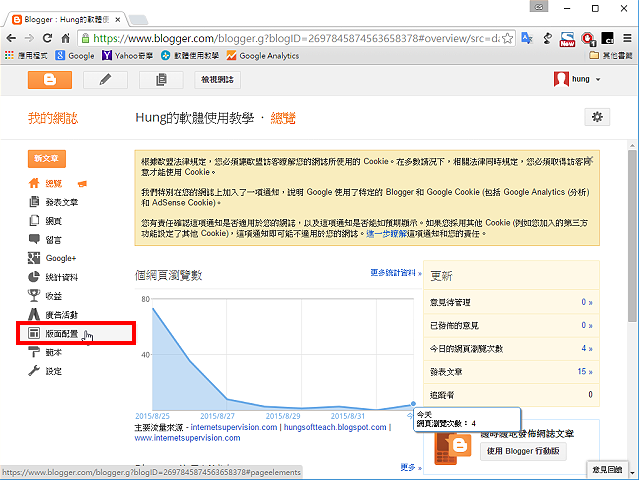Open the gear settings dropdown button

(597, 117)
